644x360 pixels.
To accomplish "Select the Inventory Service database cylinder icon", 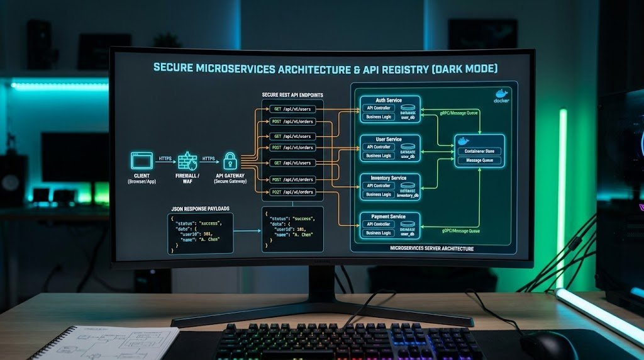I will pos(408,185).
